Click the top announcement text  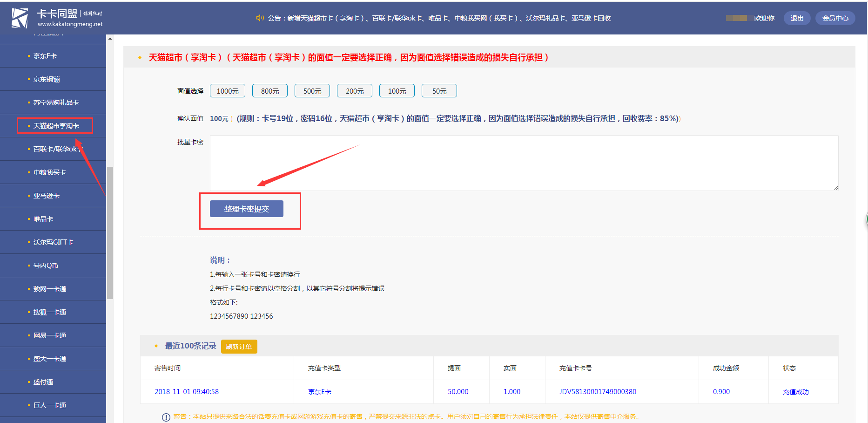(439, 18)
